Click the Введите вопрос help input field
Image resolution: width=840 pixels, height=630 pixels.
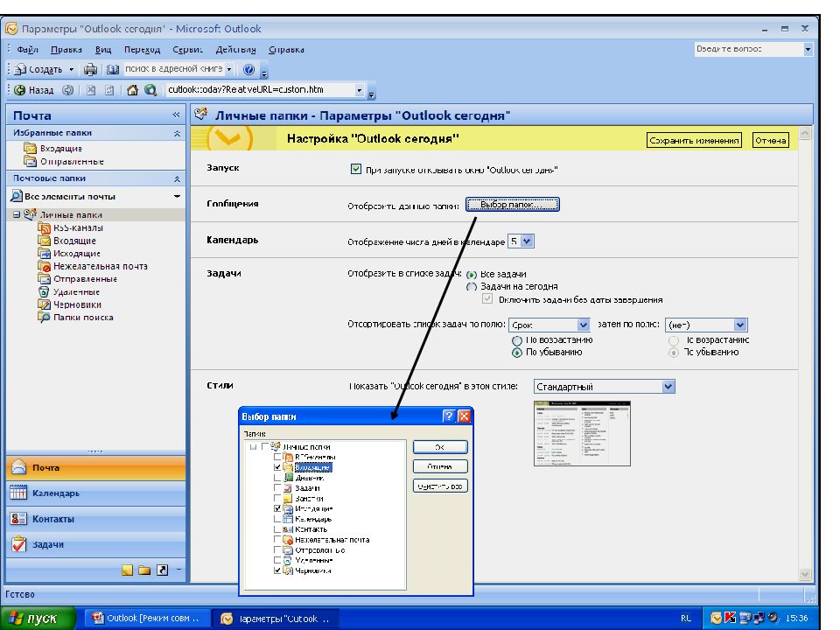tap(748, 49)
